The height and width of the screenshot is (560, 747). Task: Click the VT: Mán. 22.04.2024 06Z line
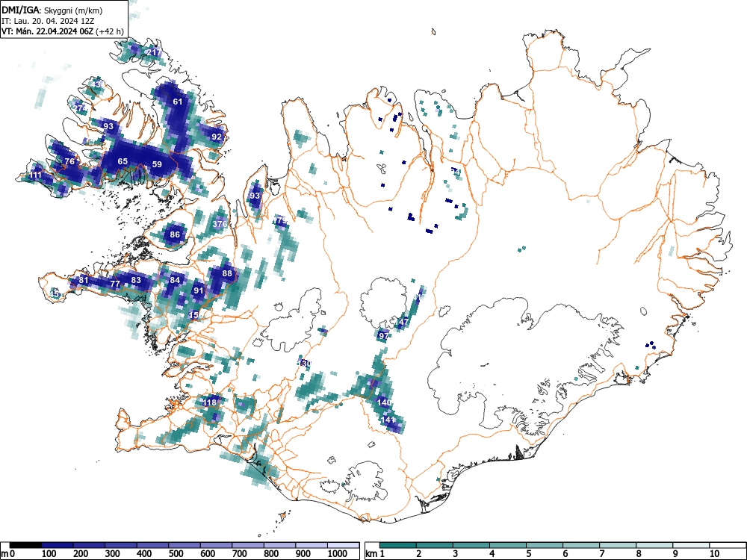[63, 31]
